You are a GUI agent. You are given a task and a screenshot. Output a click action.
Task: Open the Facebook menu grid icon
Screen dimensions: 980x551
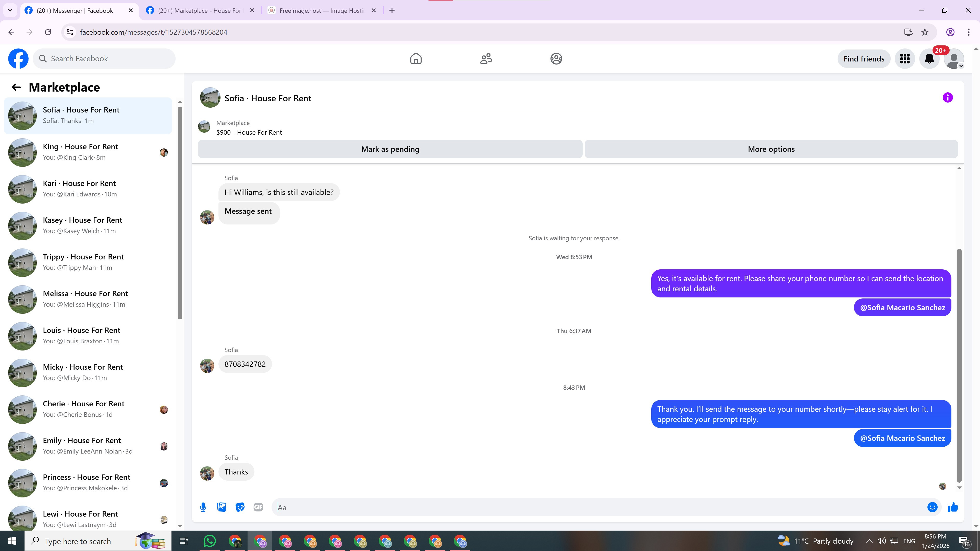905,59
